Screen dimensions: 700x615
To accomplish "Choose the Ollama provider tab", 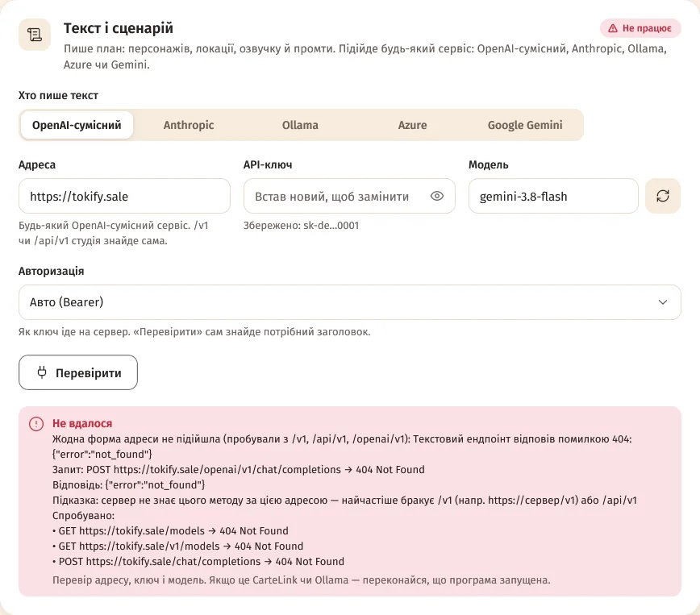I will coord(300,125).
